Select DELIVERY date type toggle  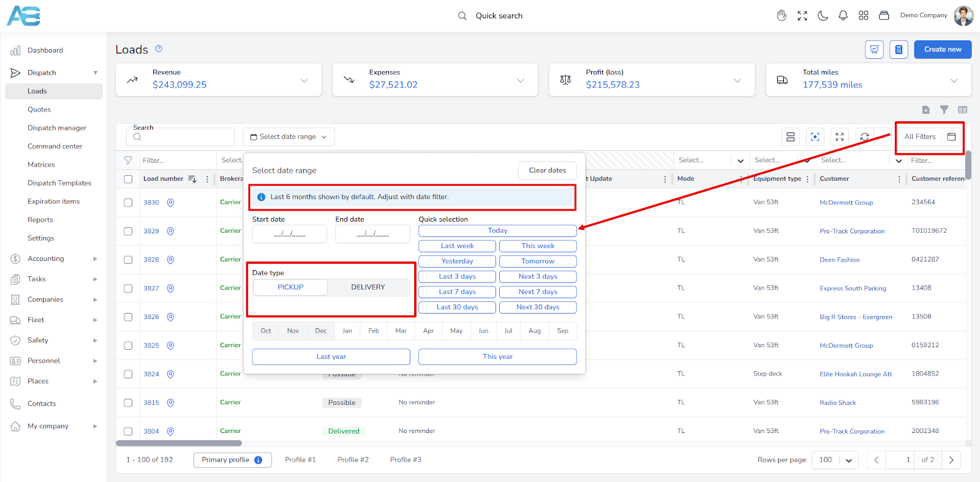tap(367, 287)
